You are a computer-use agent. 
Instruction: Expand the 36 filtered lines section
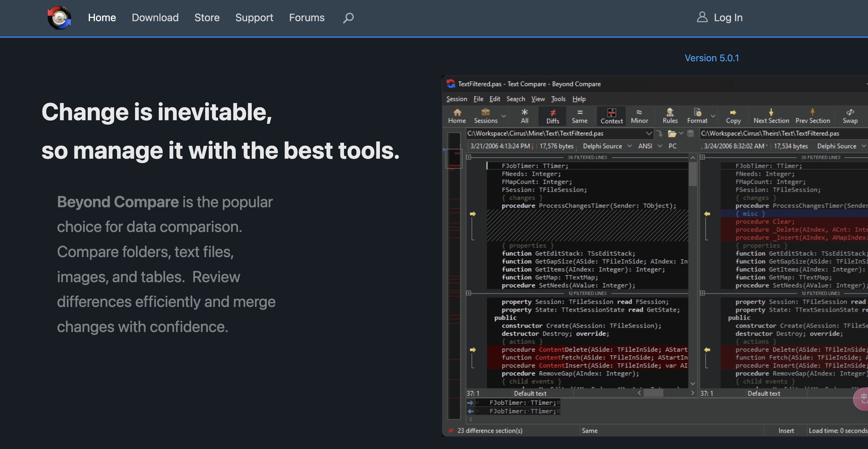469,157
